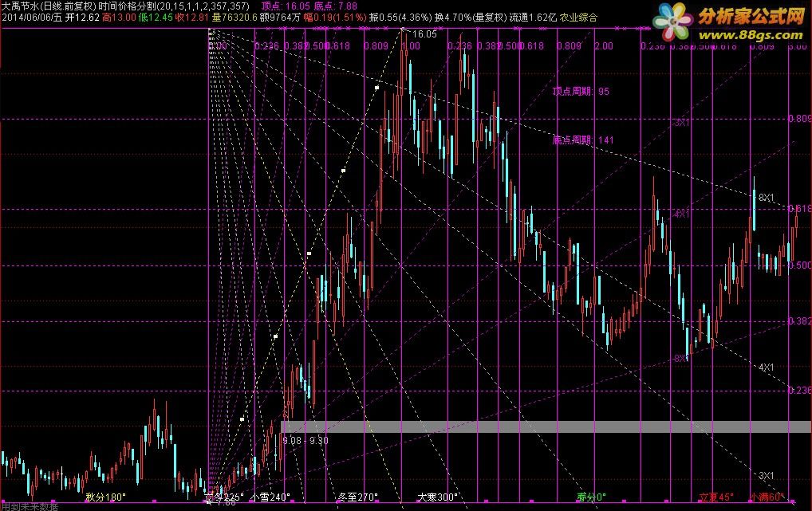812x511 pixels.
Task: Click the green 春分0° solar term label
Action: pos(591,497)
